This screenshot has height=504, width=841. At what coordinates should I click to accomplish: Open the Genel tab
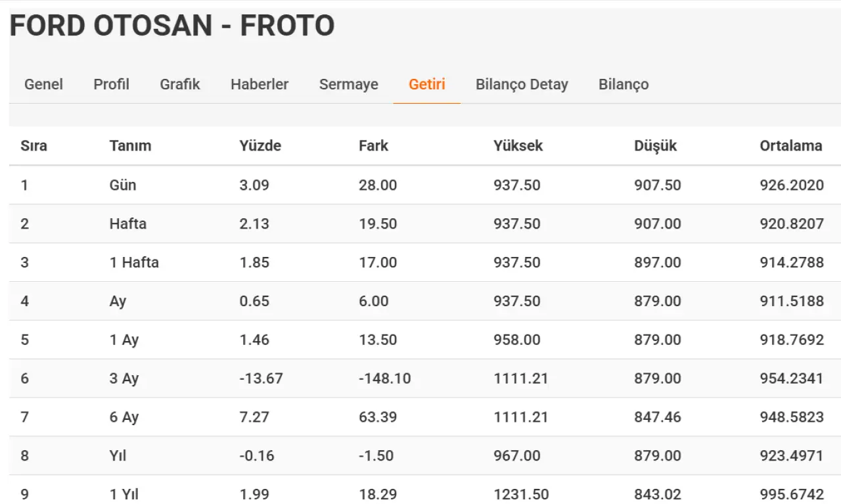click(43, 84)
